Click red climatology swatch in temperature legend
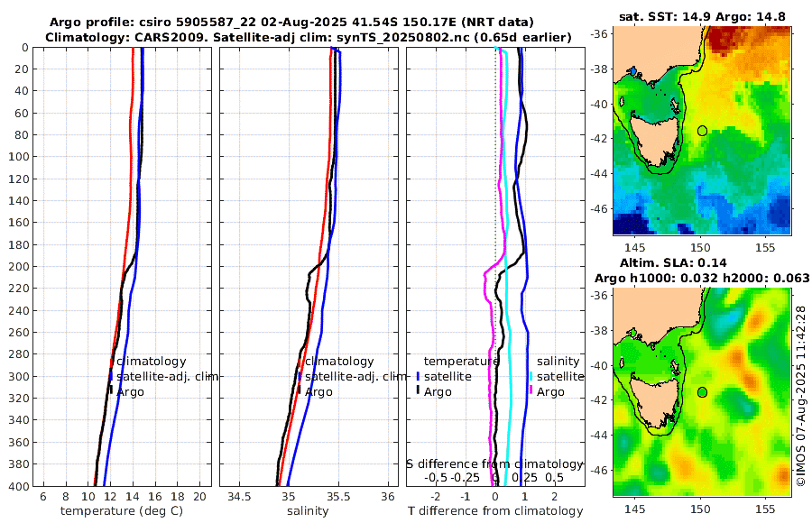Viewport: 812px width, 523px height. coord(111,362)
